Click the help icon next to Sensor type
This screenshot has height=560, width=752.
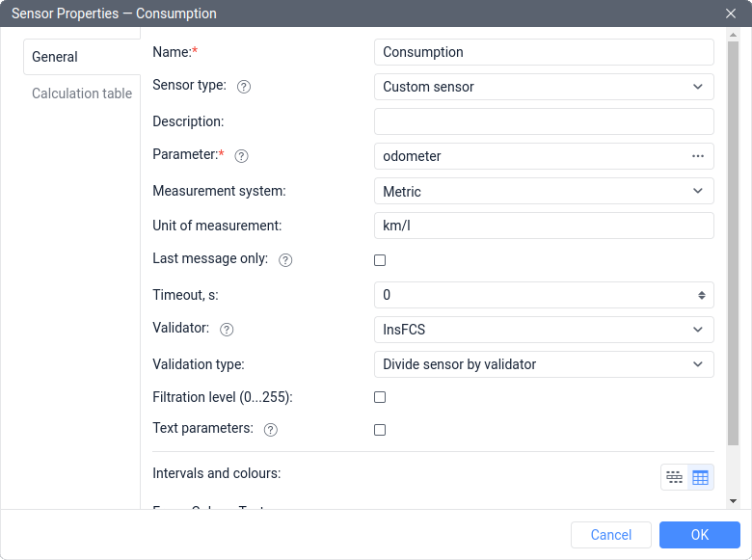244,87
